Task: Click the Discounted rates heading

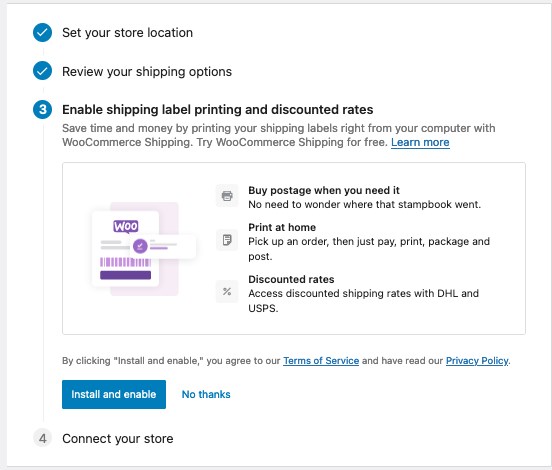Action: click(x=291, y=279)
